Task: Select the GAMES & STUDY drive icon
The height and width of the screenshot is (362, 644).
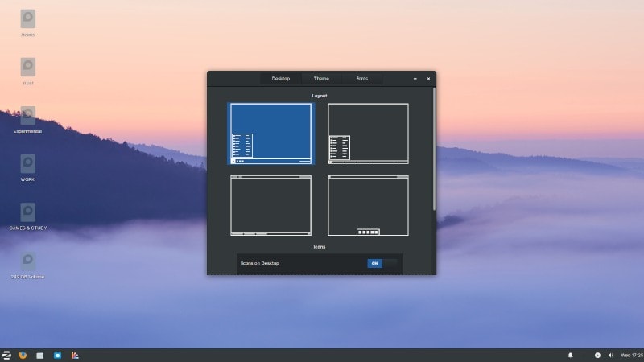Action: tap(27, 216)
